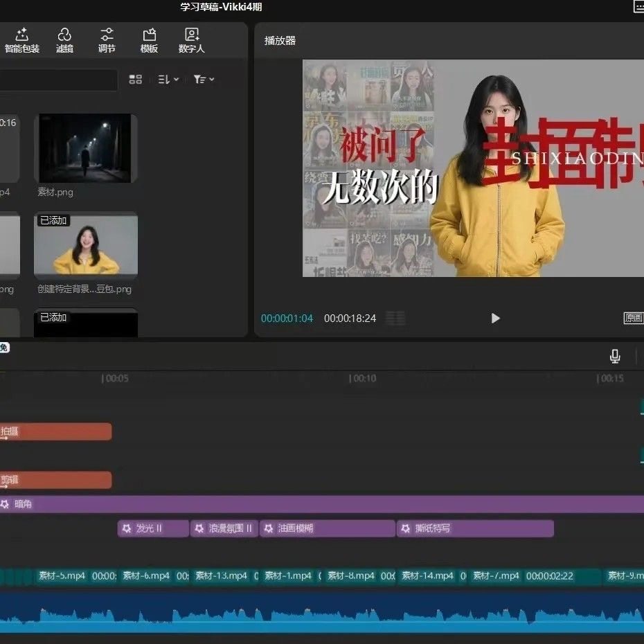Select the 素材-13.mp4 clip on timeline
Screen dimensions: 644x644
point(222,575)
